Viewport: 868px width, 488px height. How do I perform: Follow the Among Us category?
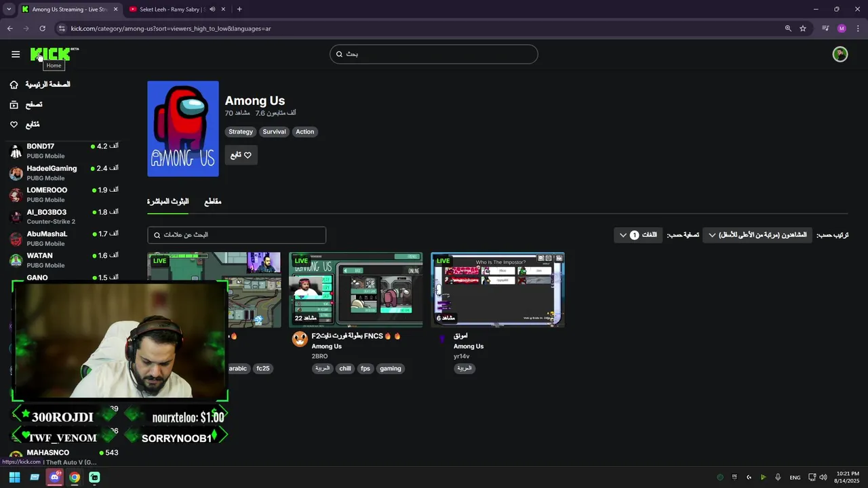click(x=241, y=155)
